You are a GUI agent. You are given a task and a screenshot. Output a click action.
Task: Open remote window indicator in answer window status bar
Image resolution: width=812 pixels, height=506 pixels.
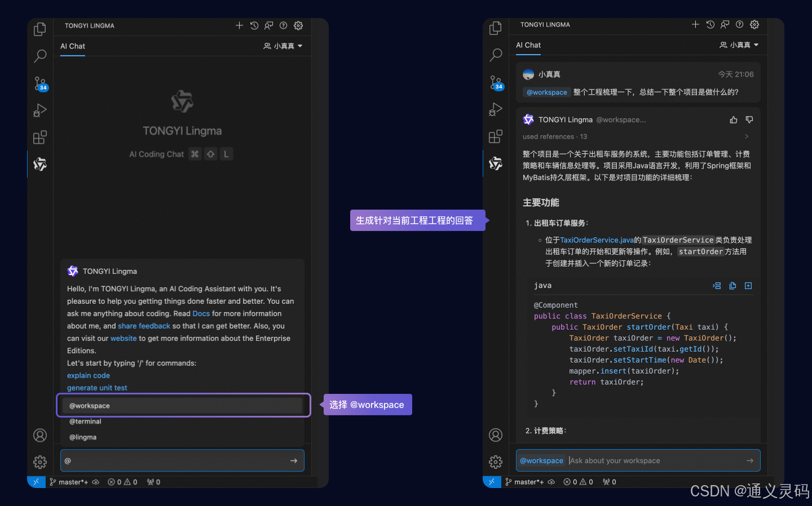492,482
